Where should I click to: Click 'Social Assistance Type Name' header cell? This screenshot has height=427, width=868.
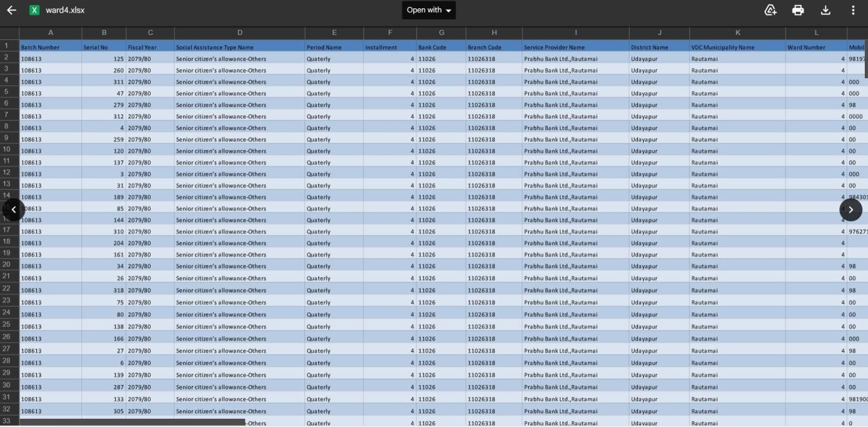[x=240, y=47]
